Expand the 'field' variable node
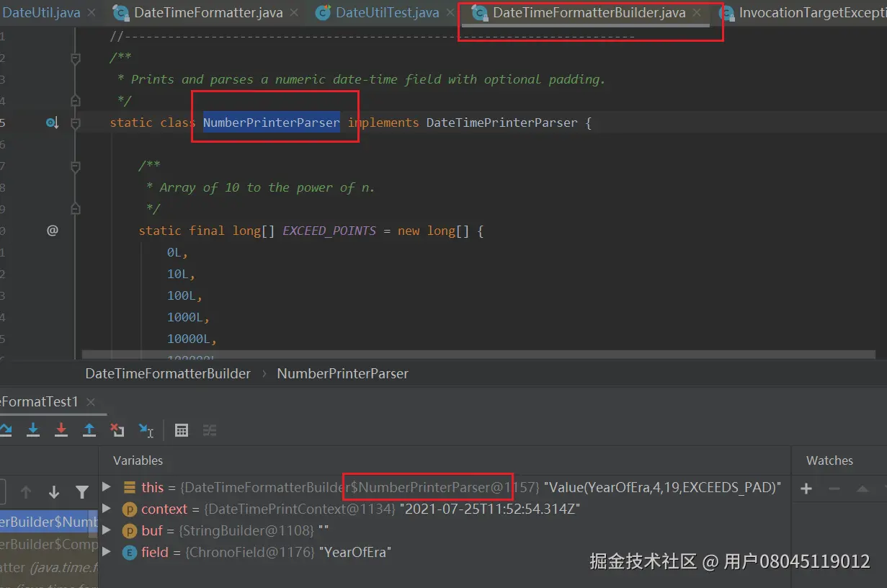The image size is (887, 588). [107, 551]
